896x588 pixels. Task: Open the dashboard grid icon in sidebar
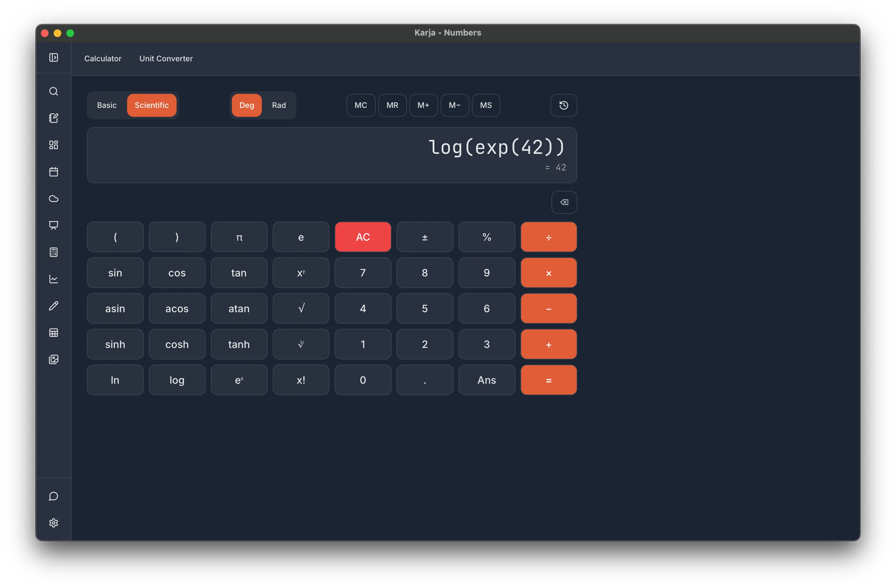tap(53, 145)
